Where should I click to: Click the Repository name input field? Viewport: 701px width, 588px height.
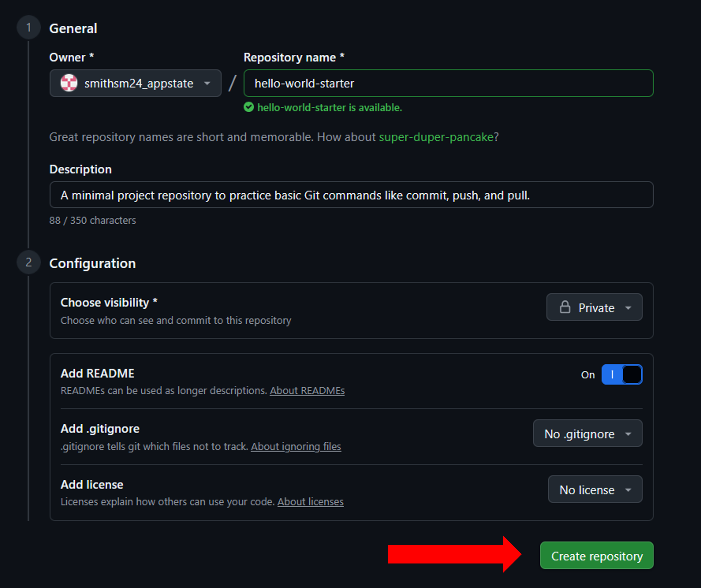[x=447, y=83]
